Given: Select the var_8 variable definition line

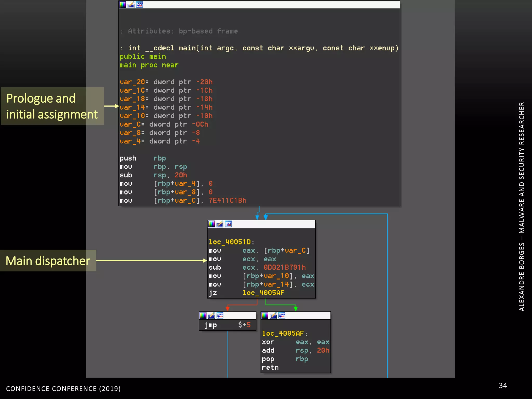Looking at the screenshot, I should click(160, 133).
